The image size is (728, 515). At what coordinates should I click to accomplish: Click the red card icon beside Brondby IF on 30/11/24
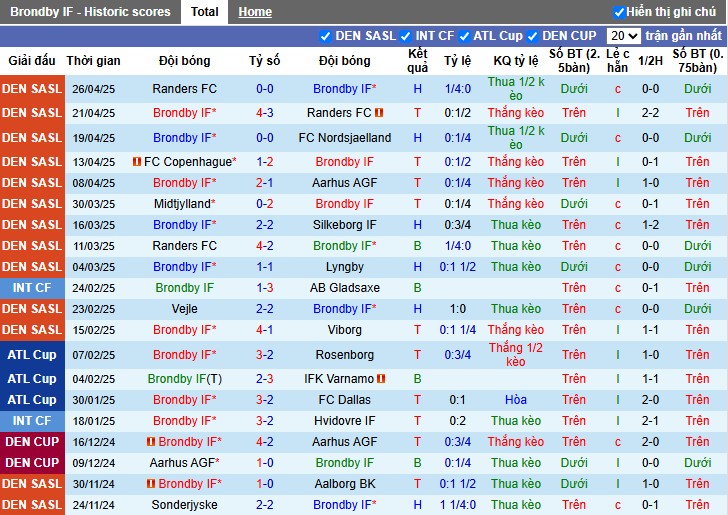click(x=151, y=484)
